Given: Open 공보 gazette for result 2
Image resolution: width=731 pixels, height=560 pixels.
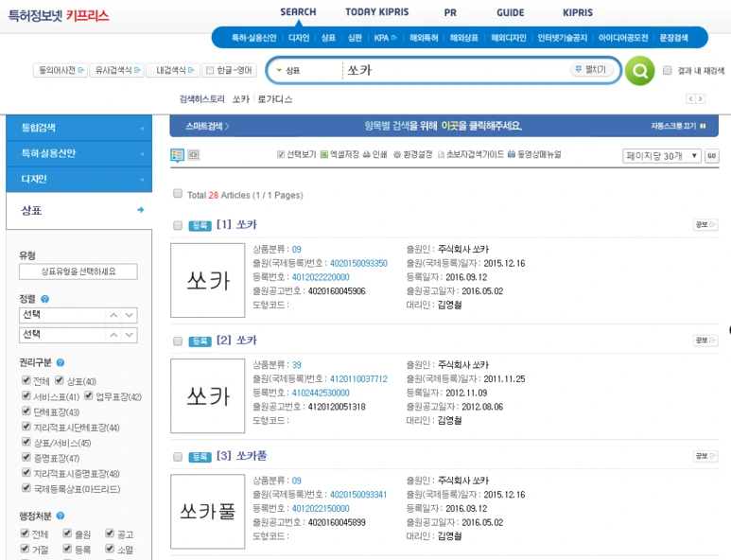Looking at the screenshot, I should click(705, 341).
